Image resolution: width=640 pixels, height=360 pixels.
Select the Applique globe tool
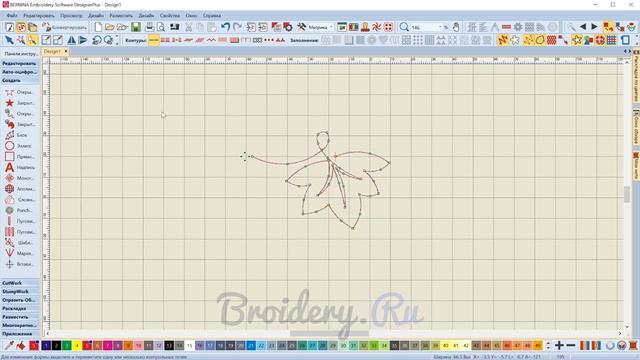[x=9, y=189]
